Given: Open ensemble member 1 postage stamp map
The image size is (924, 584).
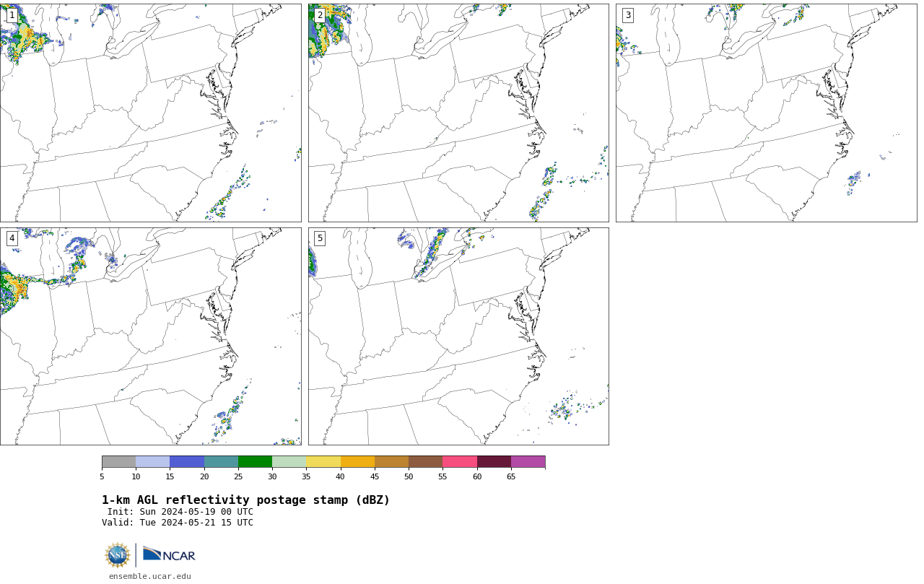Looking at the screenshot, I should [x=150, y=113].
